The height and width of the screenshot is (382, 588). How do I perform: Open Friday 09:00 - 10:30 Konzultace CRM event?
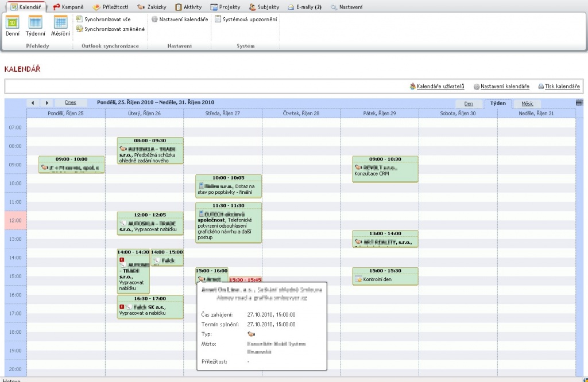385,169
